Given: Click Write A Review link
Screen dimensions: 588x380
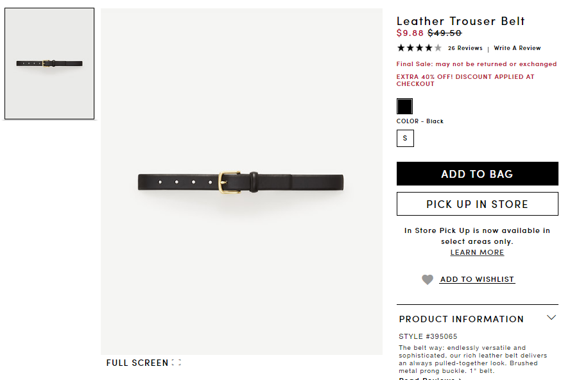Looking at the screenshot, I should [517, 48].
